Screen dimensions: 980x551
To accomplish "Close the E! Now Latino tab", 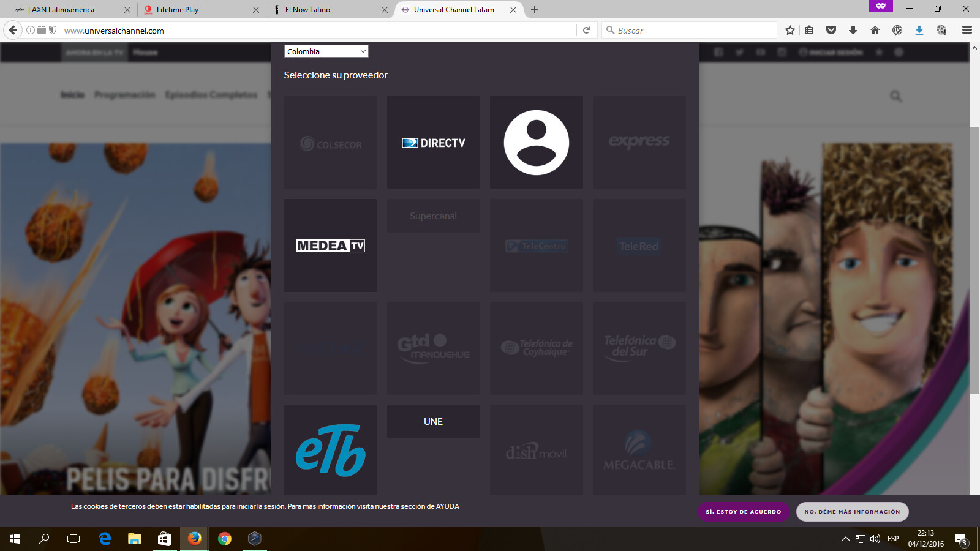I will 385,10.
